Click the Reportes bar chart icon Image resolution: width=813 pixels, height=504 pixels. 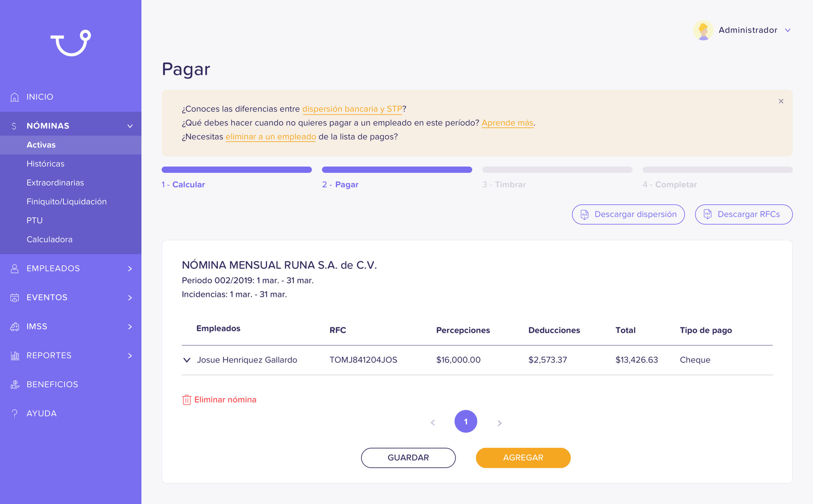pyautogui.click(x=14, y=355)
